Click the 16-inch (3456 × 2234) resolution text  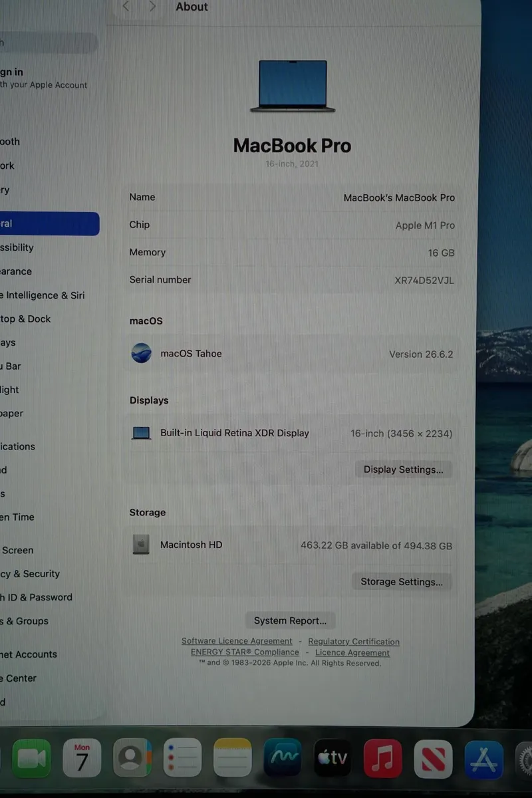click(402, 434)
